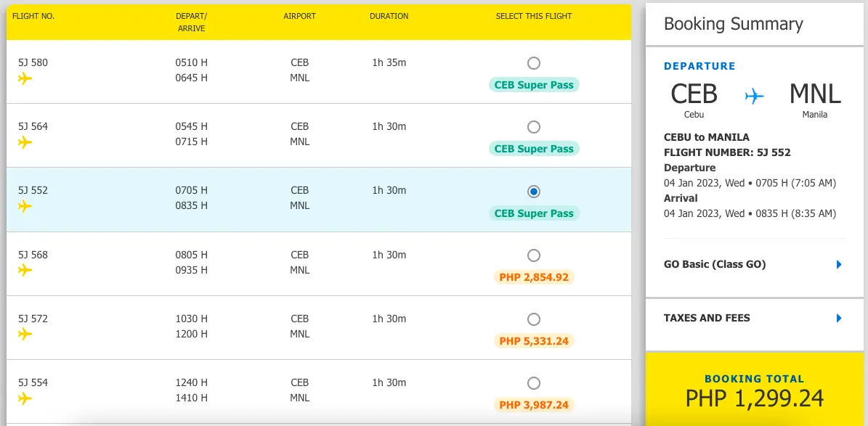Click the airplane icon beside flight 5J 554

click(25, 398)
